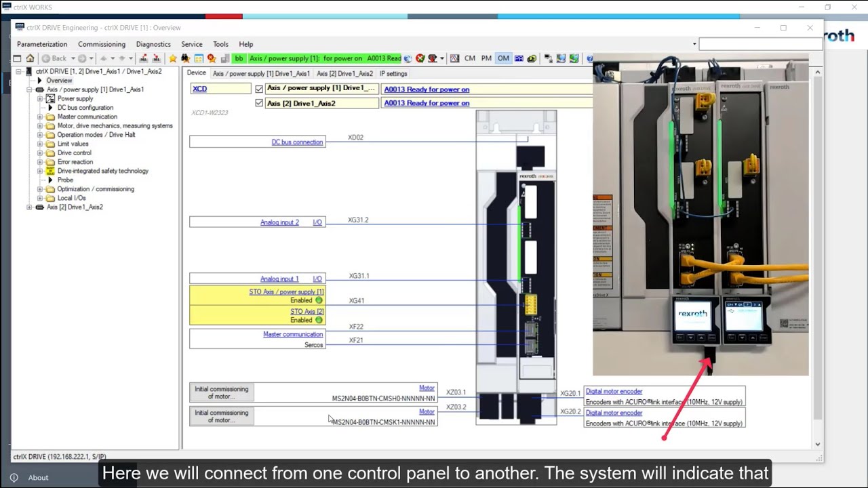Click the chart icon left of CM
Image resolution: width=868 pixels, height=488 pixels.
coord(454,58)
